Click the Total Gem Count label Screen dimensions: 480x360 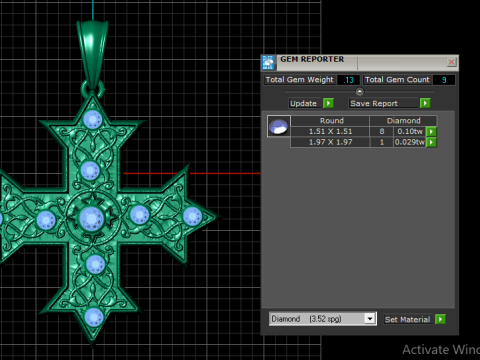tap(397, 80)
